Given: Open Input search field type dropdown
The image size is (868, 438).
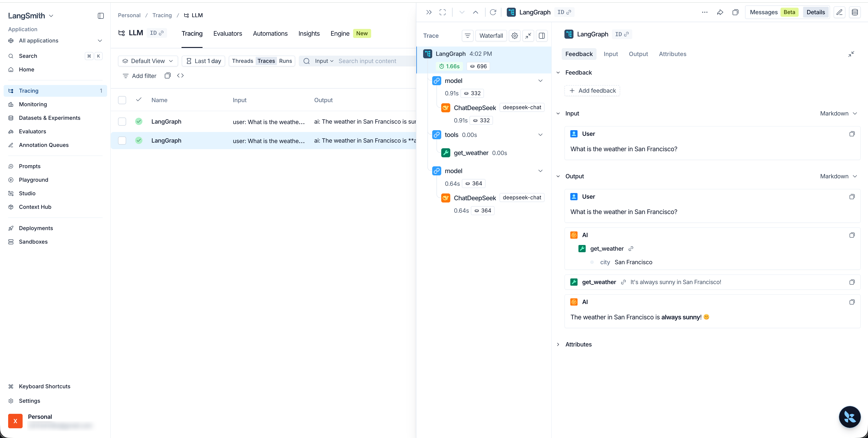Looking at the screenshot, I should (324, 61).
